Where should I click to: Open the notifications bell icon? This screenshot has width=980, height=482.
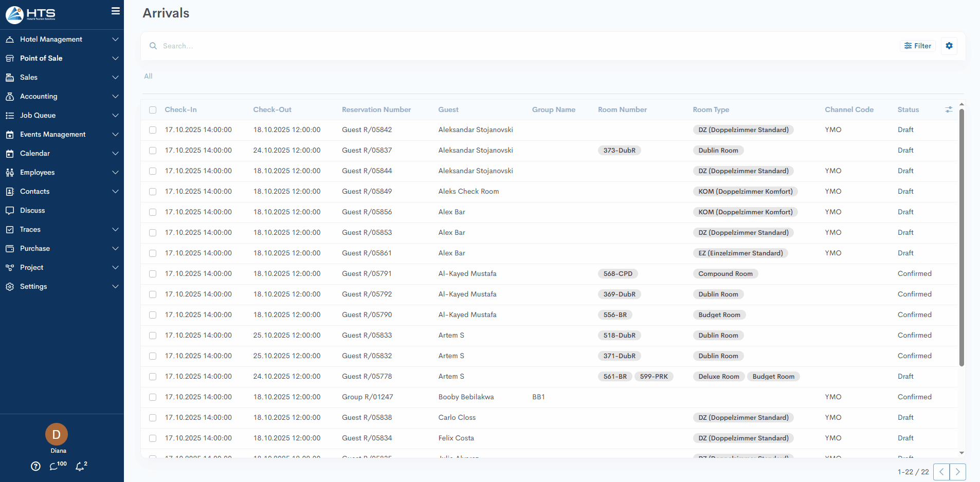80,466
